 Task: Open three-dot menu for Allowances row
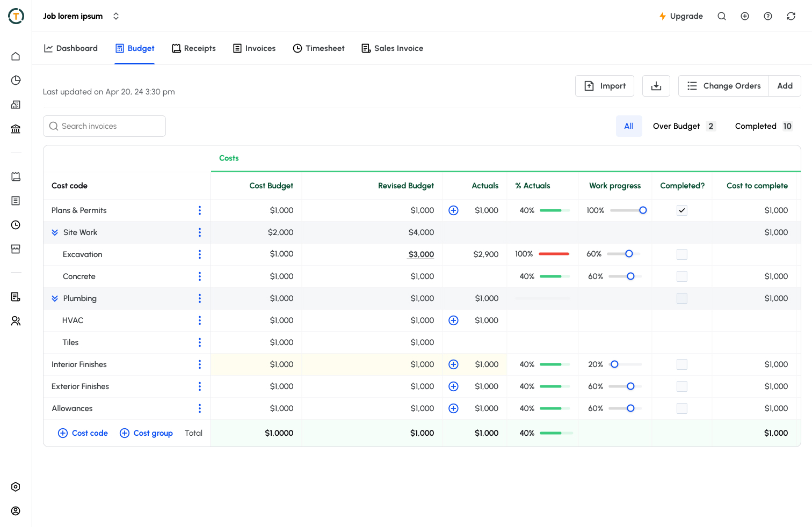200,408
